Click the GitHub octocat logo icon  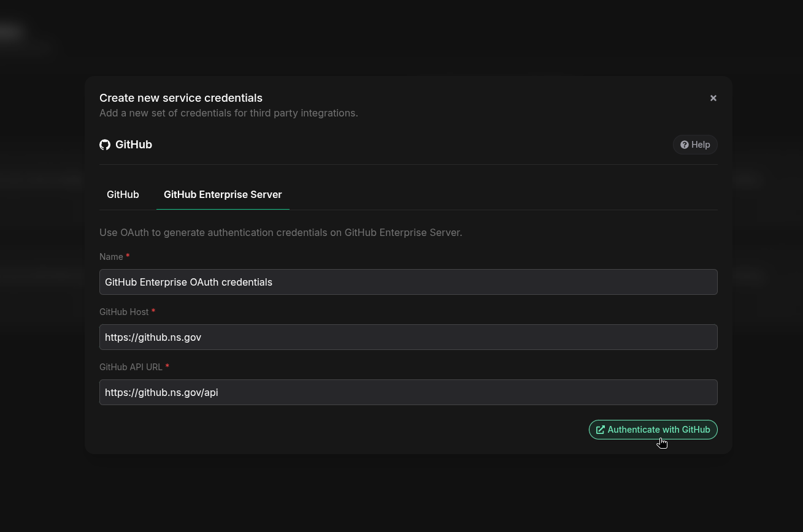(x=105, y=145)
